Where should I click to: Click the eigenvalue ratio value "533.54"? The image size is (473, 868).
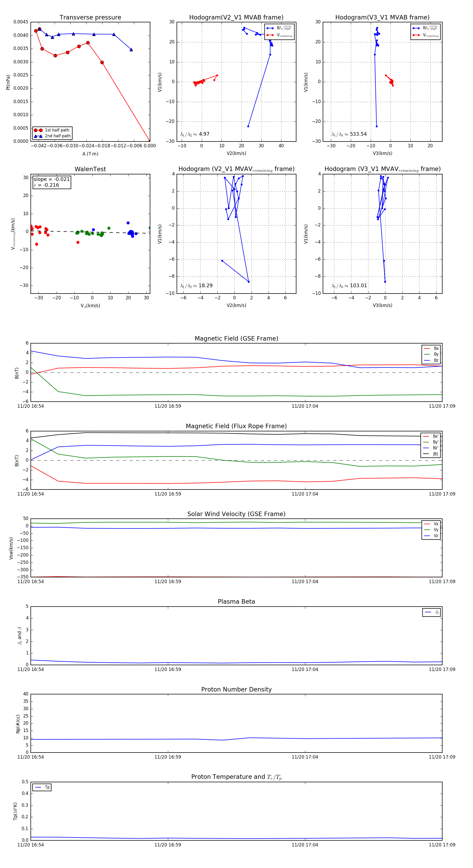358,134
